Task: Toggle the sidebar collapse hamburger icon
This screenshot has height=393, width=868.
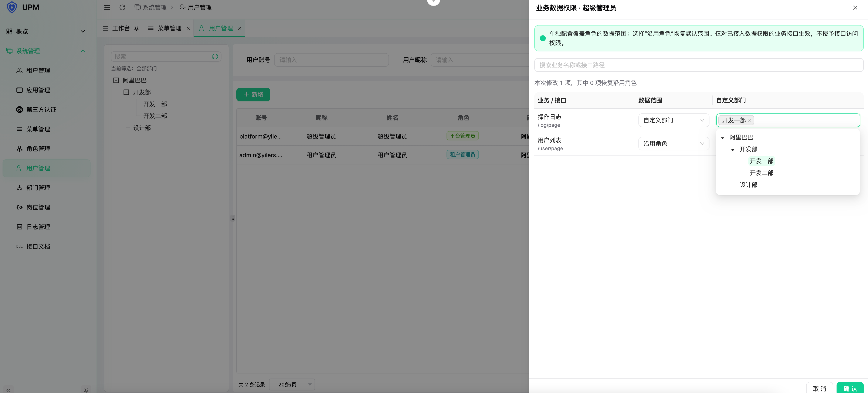Action: tap(107, 7)
